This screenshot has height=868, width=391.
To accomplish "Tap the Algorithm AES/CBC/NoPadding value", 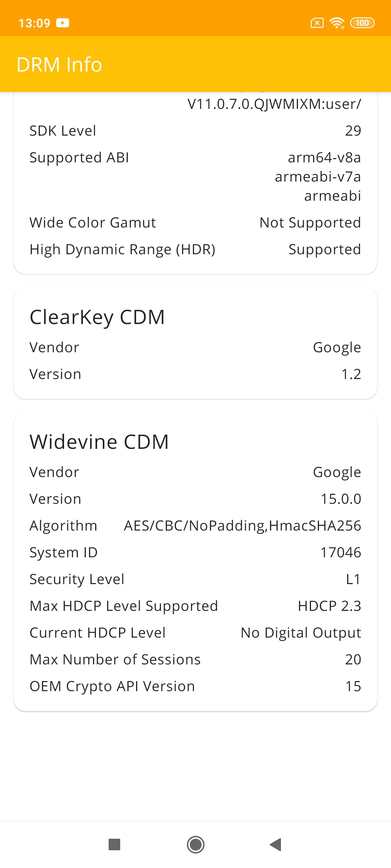I will click(243, 526).
